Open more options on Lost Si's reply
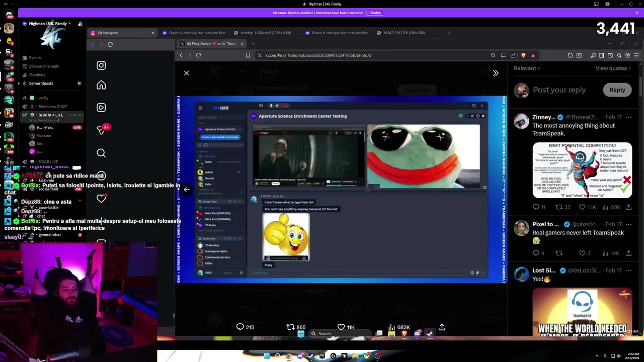Image resolution: width=644 pixels, height=362 pixels. [x=628, y=270]
